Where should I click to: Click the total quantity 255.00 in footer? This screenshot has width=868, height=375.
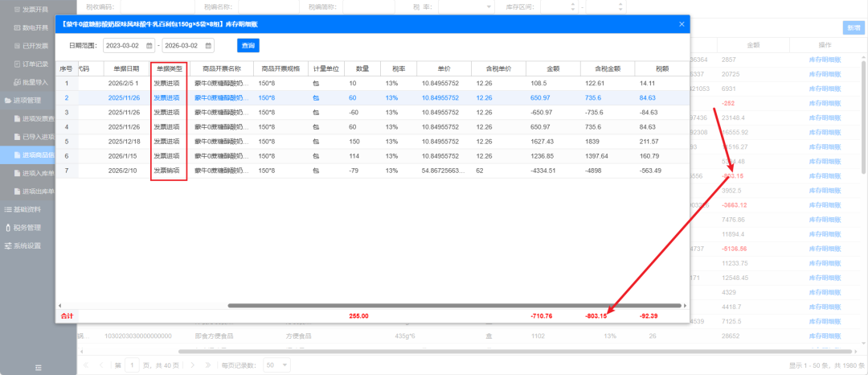click(358, 316)
